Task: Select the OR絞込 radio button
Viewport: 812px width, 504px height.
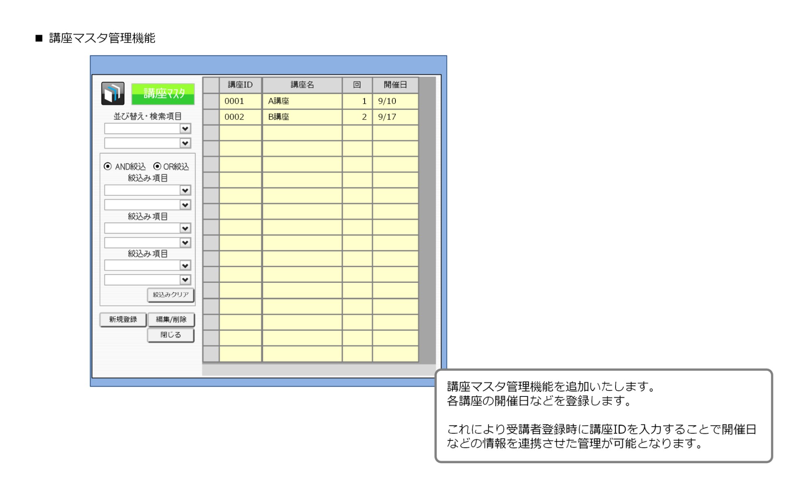Action: tap(157, 166)
